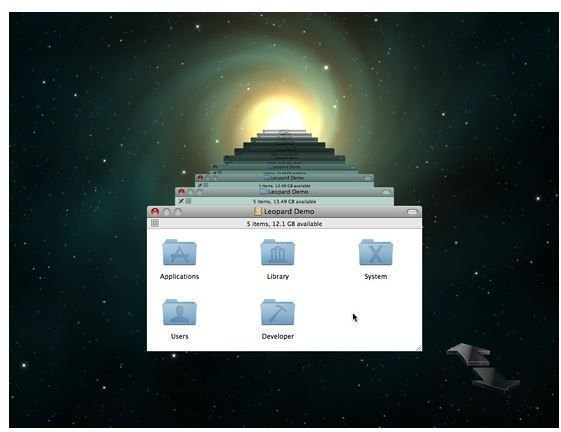The width and height of the screenshot is (561, 432).
Task: Open the Developer folder
Action: pyautogui.click(x=278, y=312)
